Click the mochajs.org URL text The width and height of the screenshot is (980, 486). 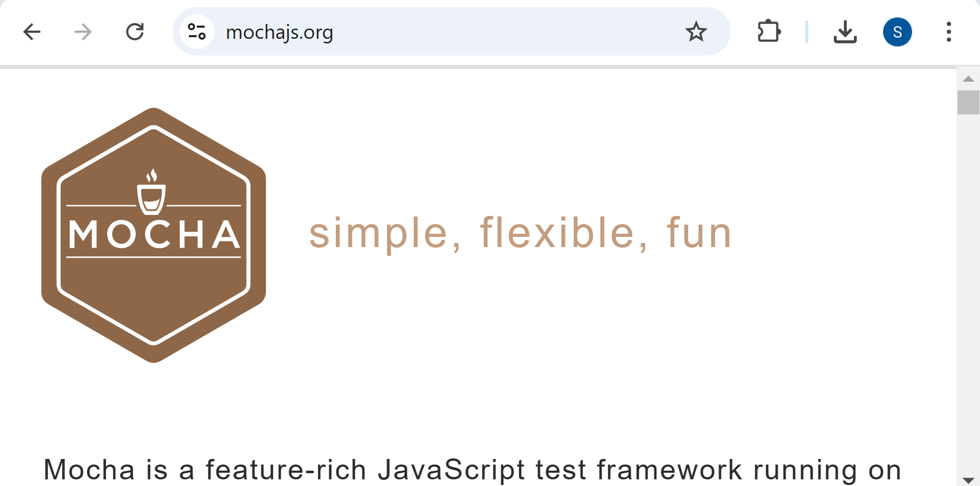tap(279, 33)
